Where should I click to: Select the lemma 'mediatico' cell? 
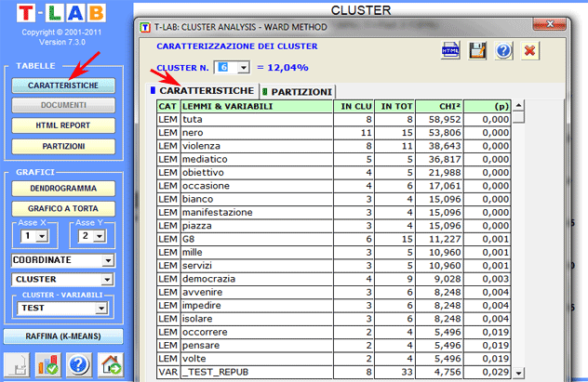[257, 159]
